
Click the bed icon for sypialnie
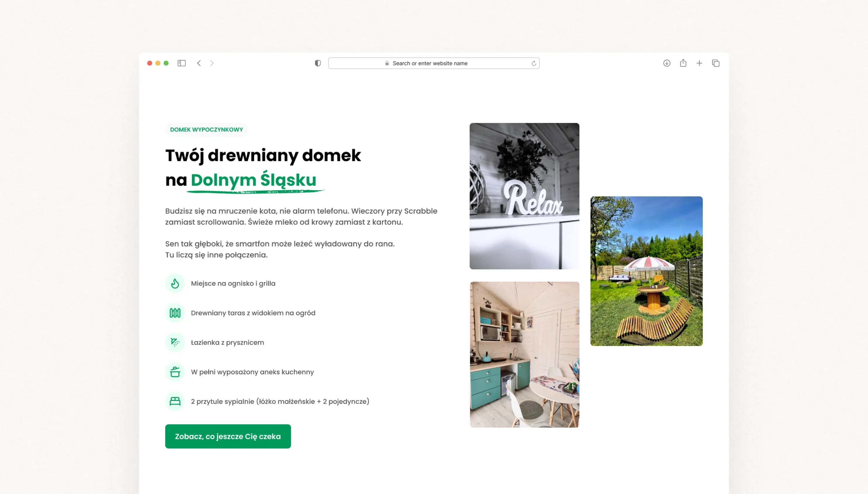pyautogui.click(x=175, y=402)
